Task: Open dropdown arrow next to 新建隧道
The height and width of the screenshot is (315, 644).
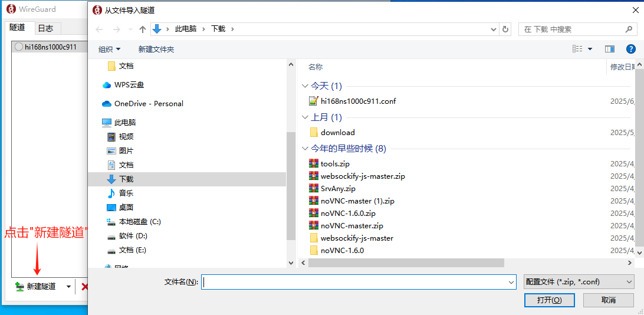Action: point(68,287)
